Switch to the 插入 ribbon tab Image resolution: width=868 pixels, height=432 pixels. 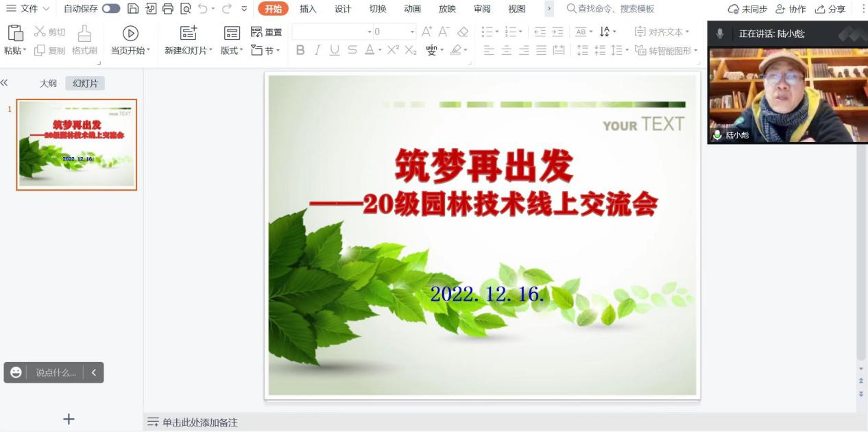tap(308, 9)
